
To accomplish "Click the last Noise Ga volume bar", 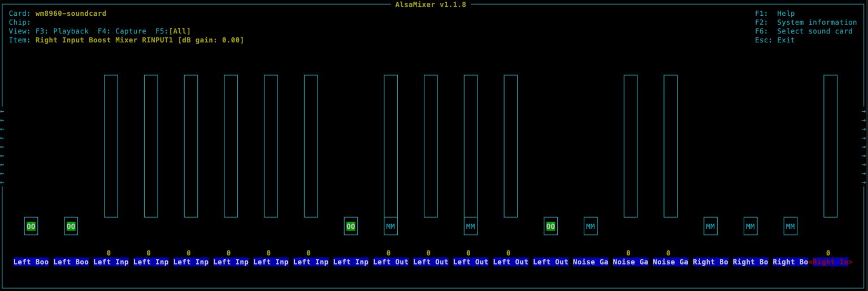I will 670,146.
